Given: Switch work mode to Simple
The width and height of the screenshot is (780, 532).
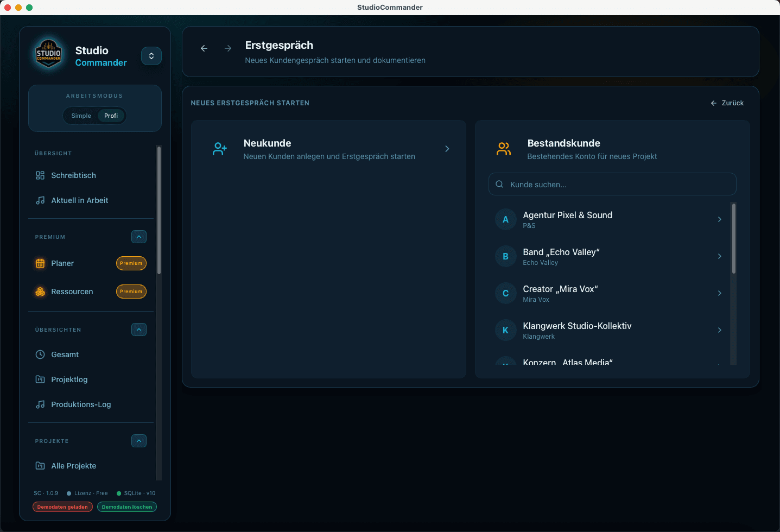Looking at the screenshot, I should [81, 116].
